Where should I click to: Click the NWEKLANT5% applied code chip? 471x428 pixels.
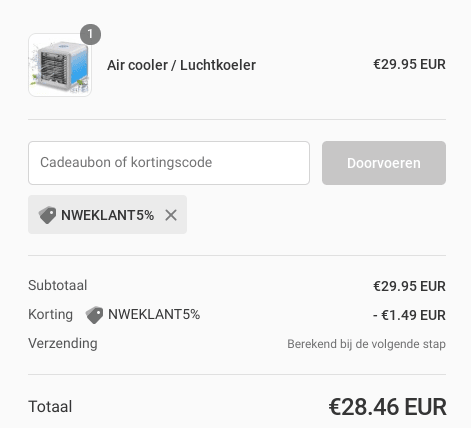(107, 215)
